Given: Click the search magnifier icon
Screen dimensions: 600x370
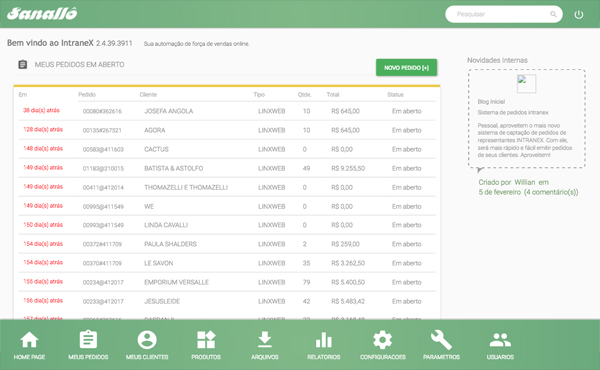Looking at the screenshot, I should tap(553, 14).
